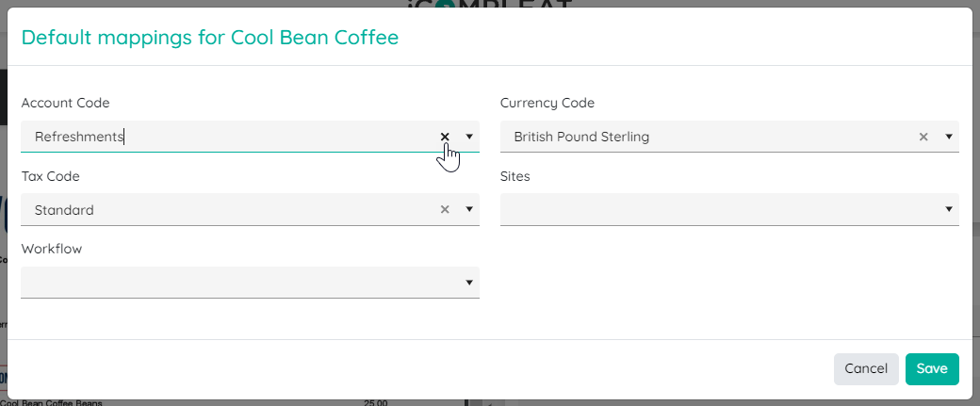Open the Workflow dropdown arrow
Viewport: 980px width, 406px height.
tap(469, 283)
